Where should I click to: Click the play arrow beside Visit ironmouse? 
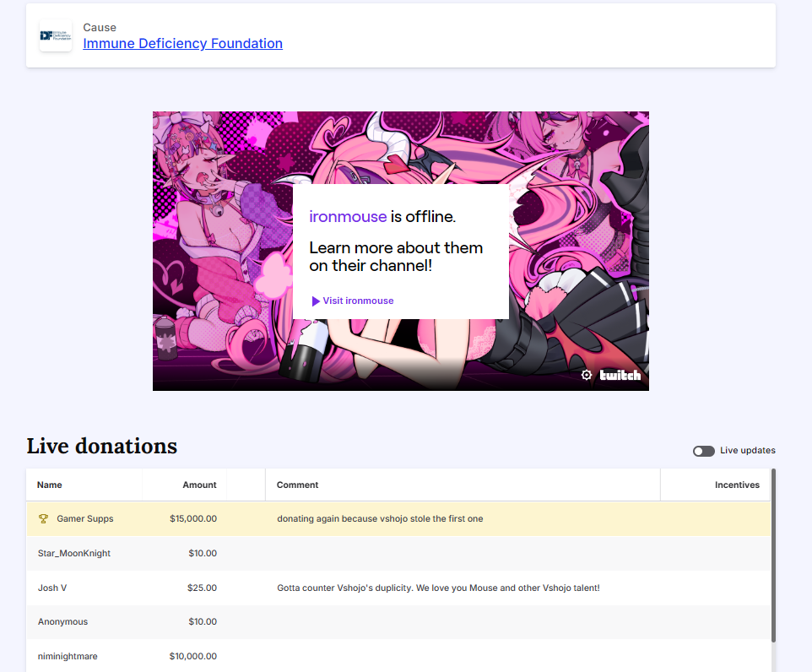click(316, 301)
